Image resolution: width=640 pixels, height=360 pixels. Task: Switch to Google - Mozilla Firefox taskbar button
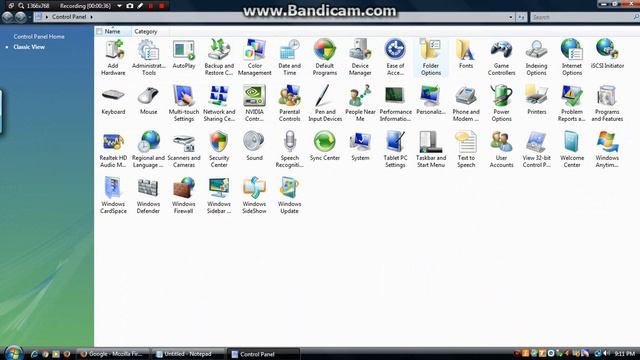point(113,354)
